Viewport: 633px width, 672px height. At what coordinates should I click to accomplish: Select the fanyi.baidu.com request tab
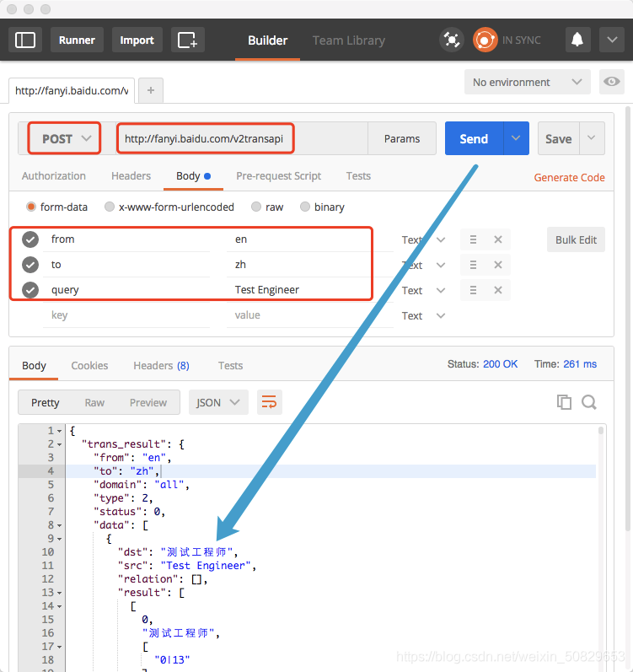point(72,91)
